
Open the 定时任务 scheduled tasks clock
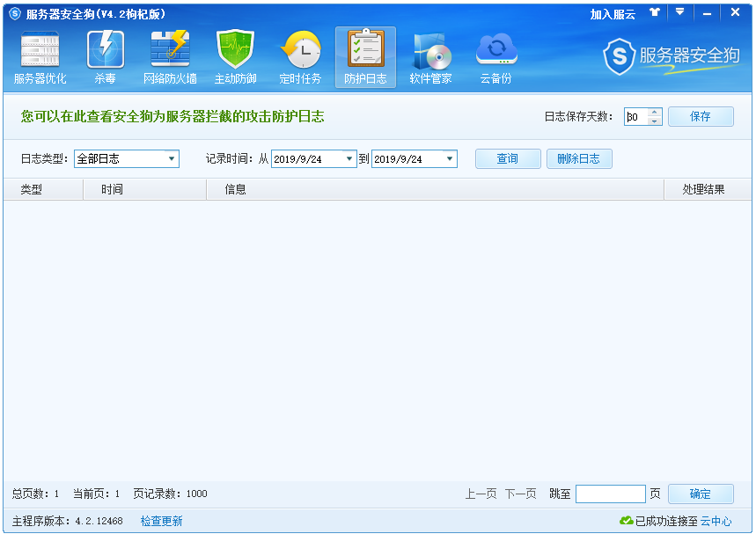point(300,57)
